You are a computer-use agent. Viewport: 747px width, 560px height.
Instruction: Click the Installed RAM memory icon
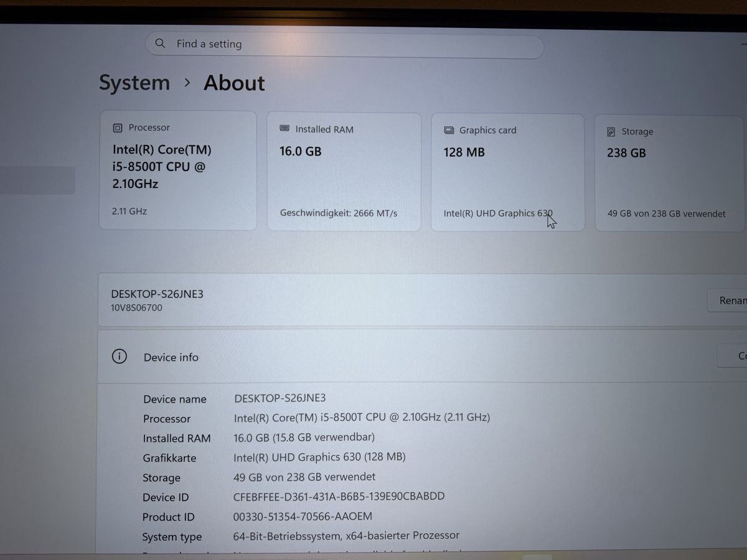[284, 129]
